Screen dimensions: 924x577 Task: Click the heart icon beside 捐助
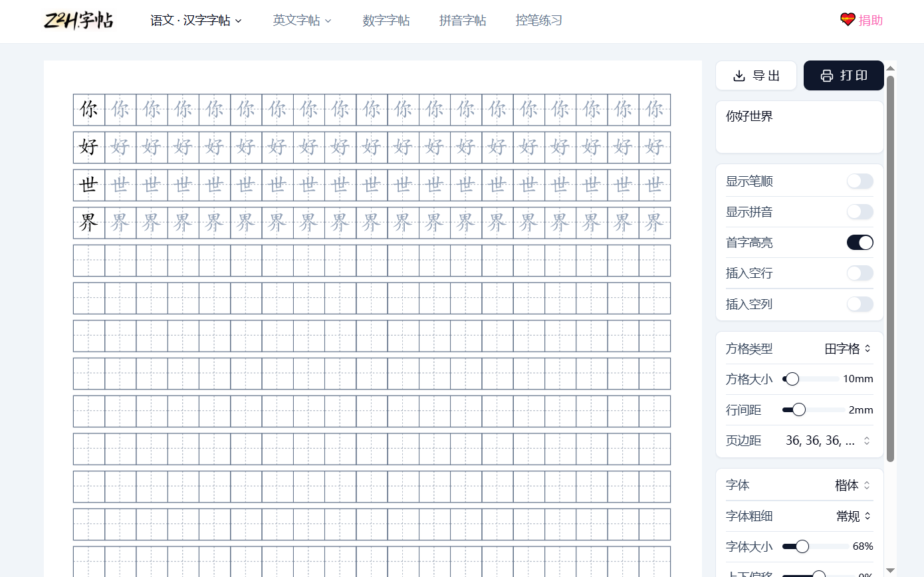(x=847, y=20)
